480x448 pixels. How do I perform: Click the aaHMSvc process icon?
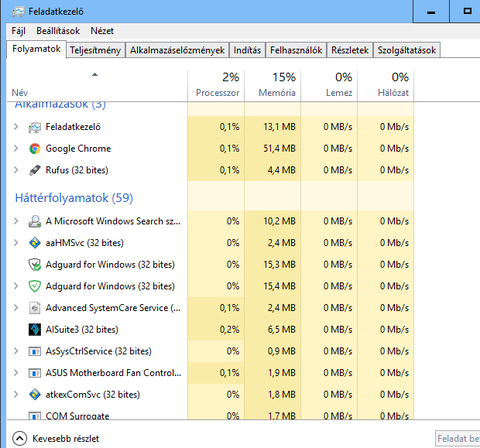click(x=35, y=243)
